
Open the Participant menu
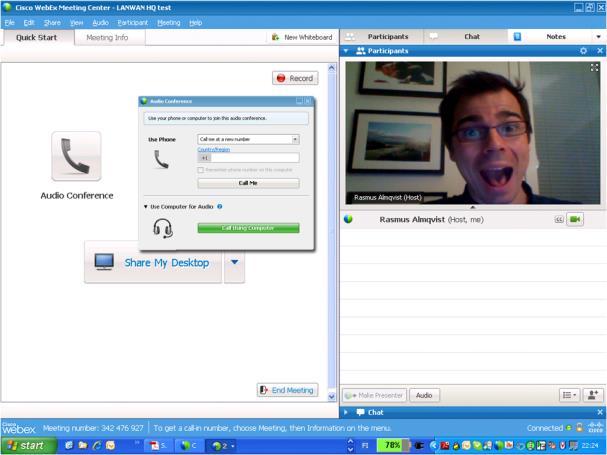point(133,23)
